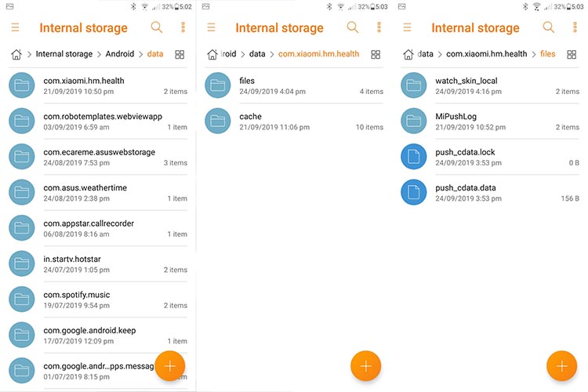Click the '10 items' count beside cache
Screen dimensions: 588x392
coord(369,127)
